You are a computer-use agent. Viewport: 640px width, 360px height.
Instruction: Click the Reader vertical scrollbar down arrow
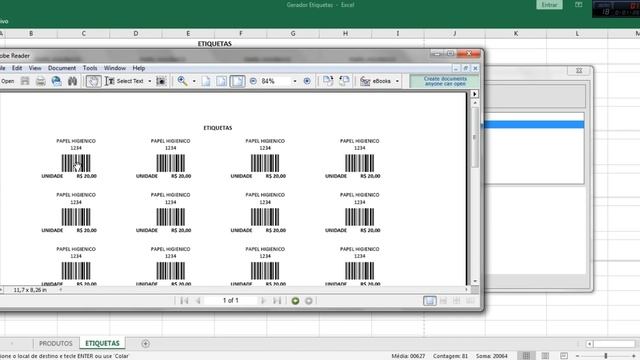(475, 282)
